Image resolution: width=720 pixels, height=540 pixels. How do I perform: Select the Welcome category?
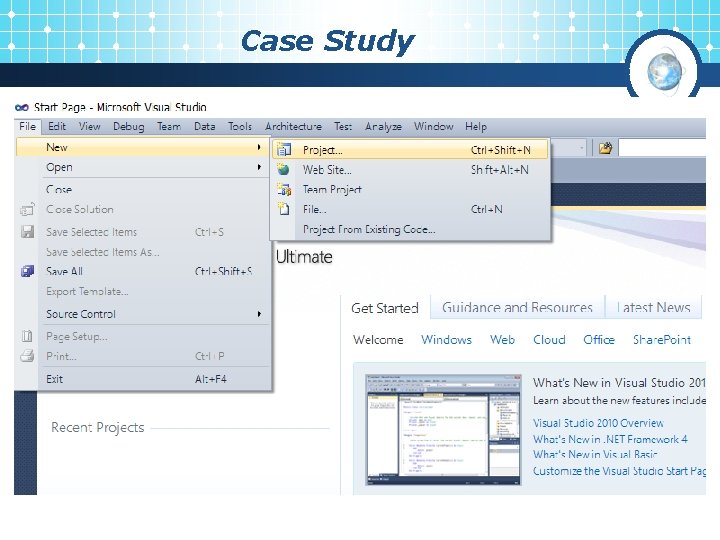[378, 339]
